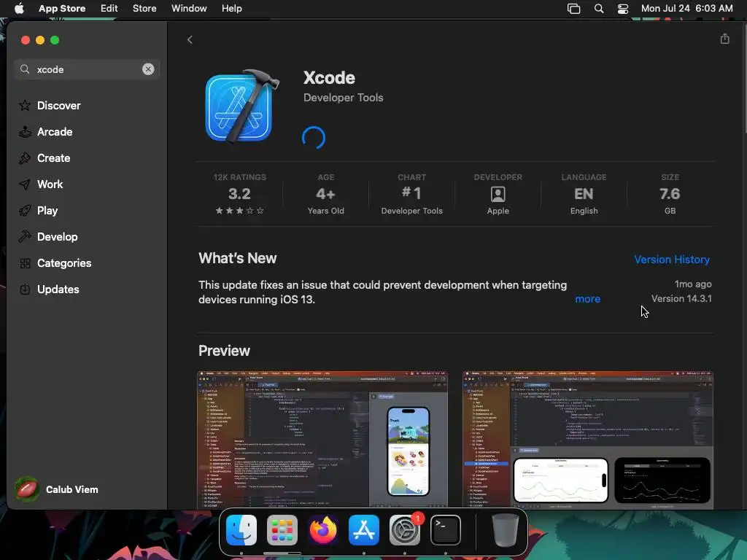Open the App Store menu
Viewport: 747px width, 560px height.
pyautogui.click(x=62, y=9)
